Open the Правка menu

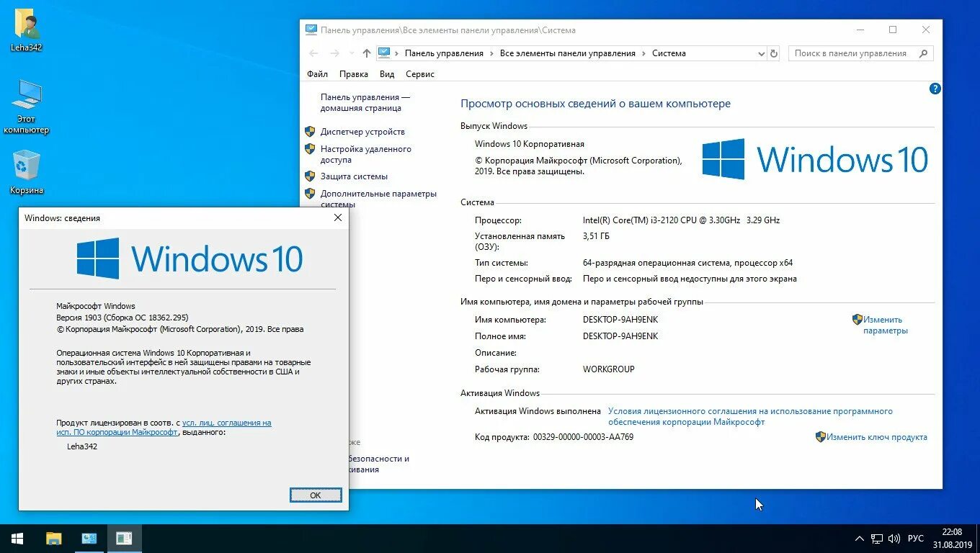coord(354,74)
